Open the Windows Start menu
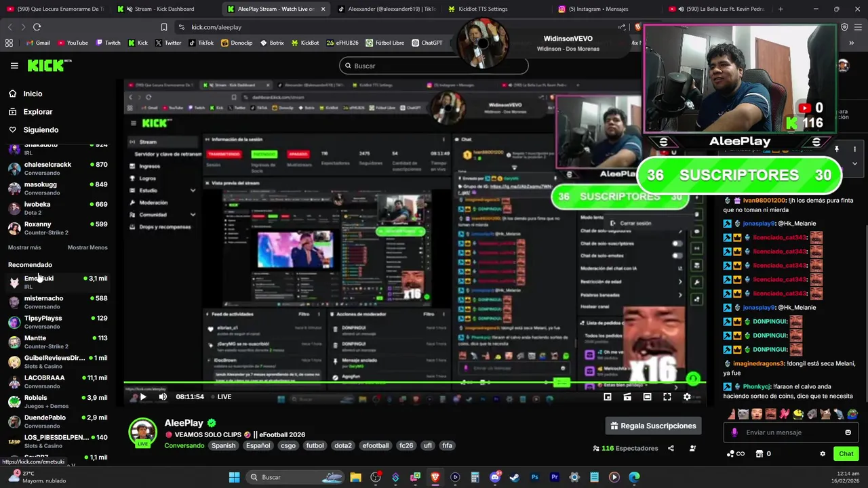Image resolution: width=868 pixels, height=488 pixels. 234,477
